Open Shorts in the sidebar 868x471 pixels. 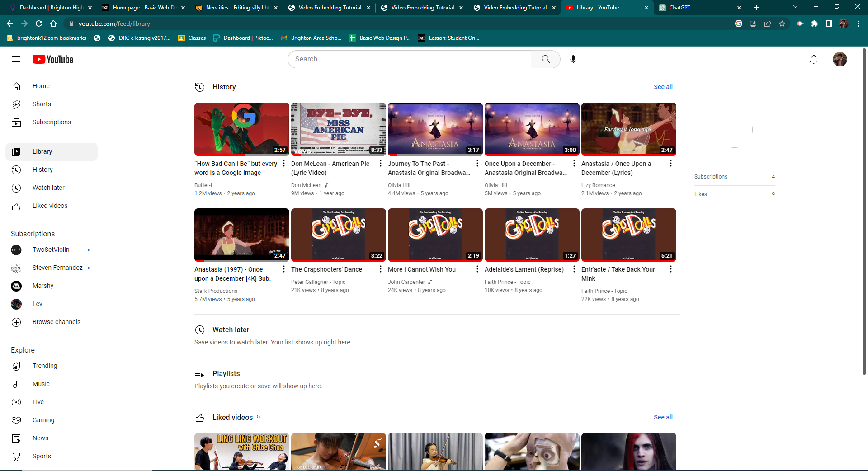(x=52, y=104)
